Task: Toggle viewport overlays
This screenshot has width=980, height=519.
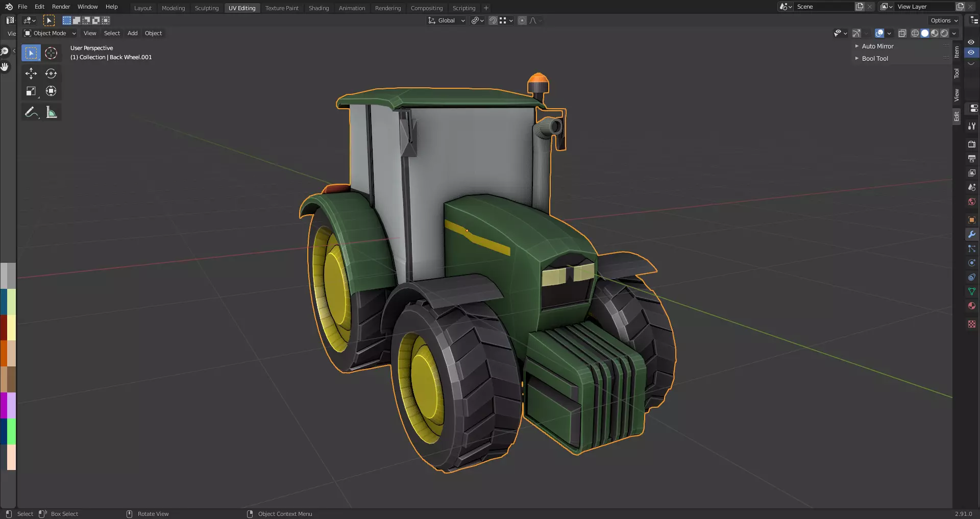Action: pos(879,33)
